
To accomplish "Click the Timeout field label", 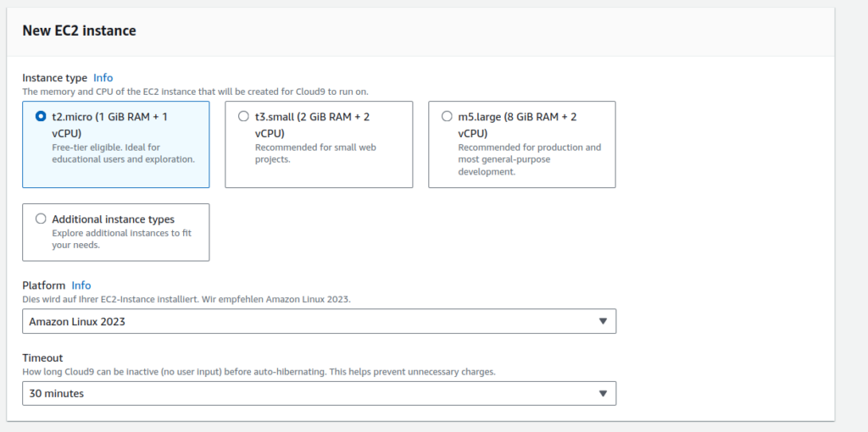I will tap(42, 358).
